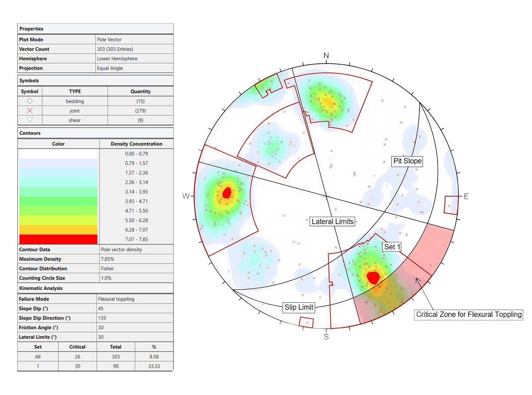
Task: Select the Lateral Limits label
Action: coord(332,221)
